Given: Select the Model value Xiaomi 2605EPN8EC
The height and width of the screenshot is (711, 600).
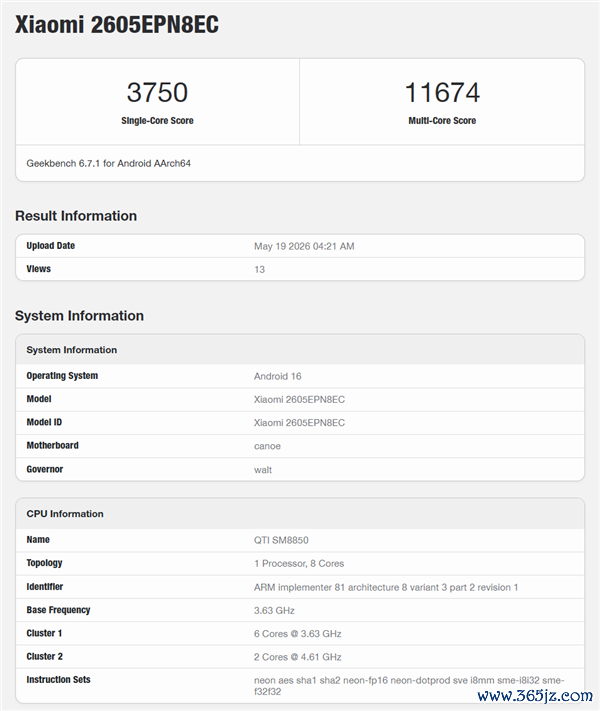Looking at the screenshot, I should click(299, 399).
